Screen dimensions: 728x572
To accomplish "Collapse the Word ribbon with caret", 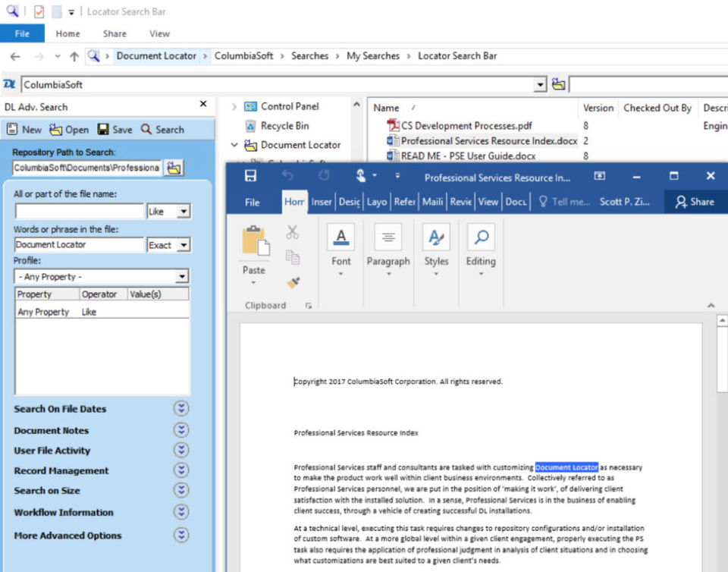I will coord(711,305).
